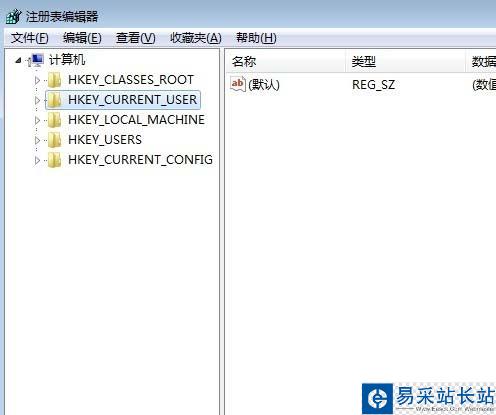Open the 收藏夹(A) menu

196,38
